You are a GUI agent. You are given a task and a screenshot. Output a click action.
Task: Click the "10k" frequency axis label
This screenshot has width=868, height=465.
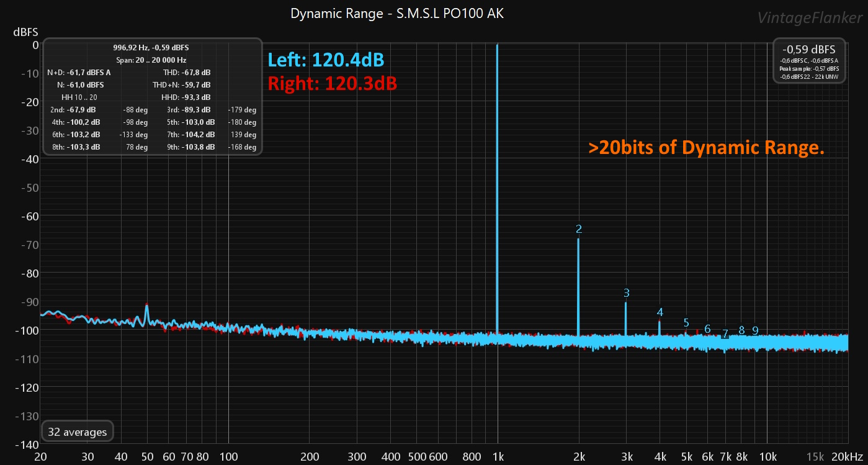coord(767,456)
